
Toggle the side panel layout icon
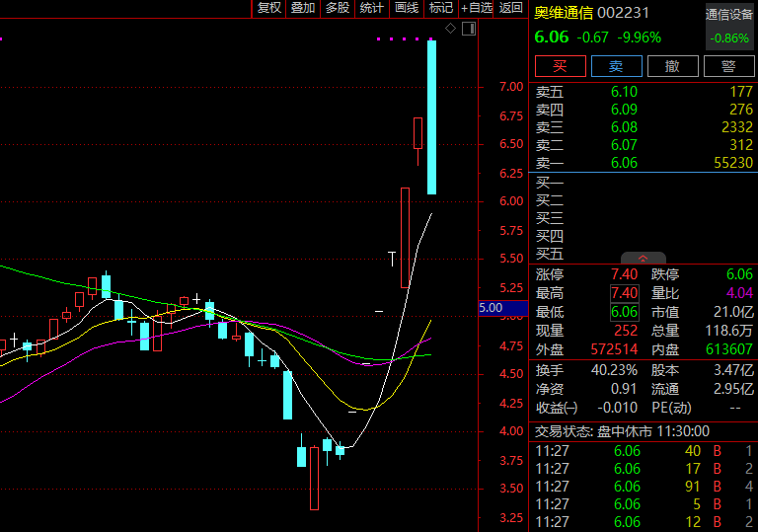tap(469, 29)
